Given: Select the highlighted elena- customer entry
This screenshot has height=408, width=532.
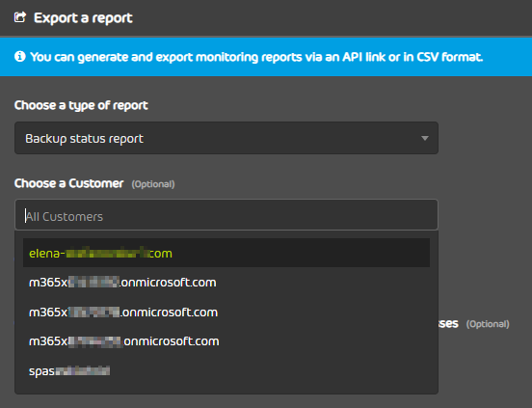Looking at the screenshot, I should click(x=226, y=253).
